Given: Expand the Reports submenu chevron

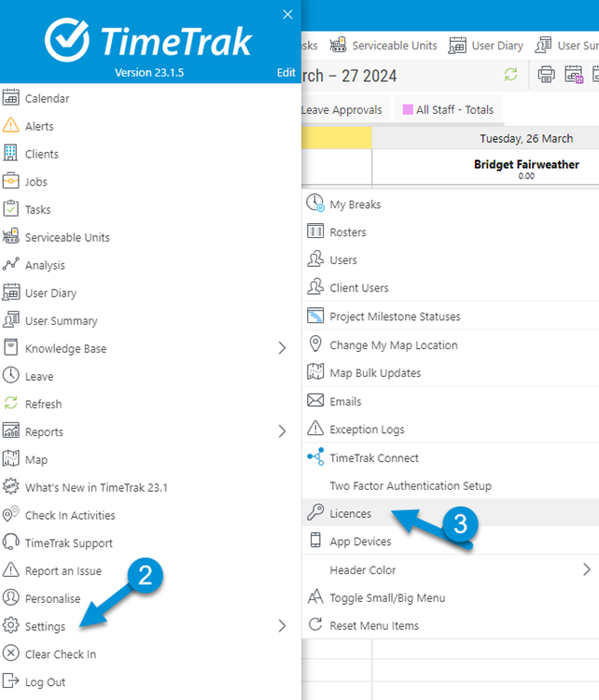Looking at the screenshot, I should (282, 431).
